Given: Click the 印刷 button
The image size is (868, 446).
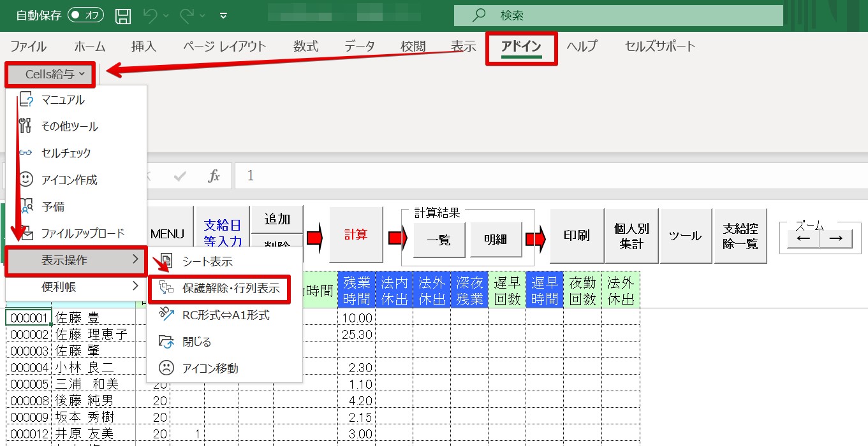Looking at the screenshot, I should 577,236.
